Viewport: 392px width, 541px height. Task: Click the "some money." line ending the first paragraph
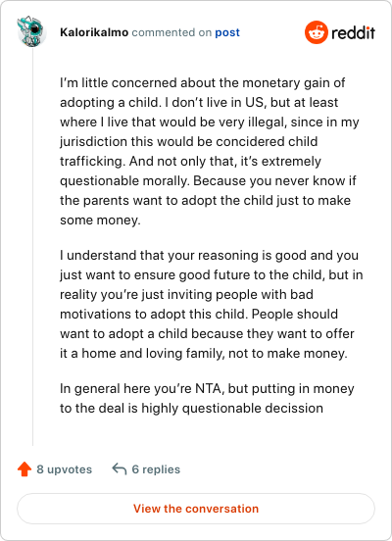point(100,220)
